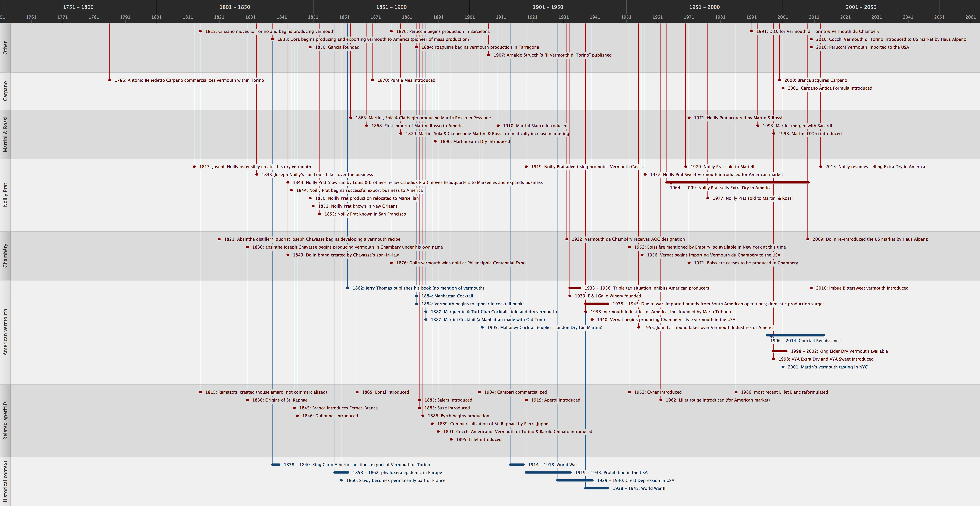Click the 1996 – 2014 Cocktail Renaissance span
The height and width of the screenshot is (506, 980).
point(795,335)
